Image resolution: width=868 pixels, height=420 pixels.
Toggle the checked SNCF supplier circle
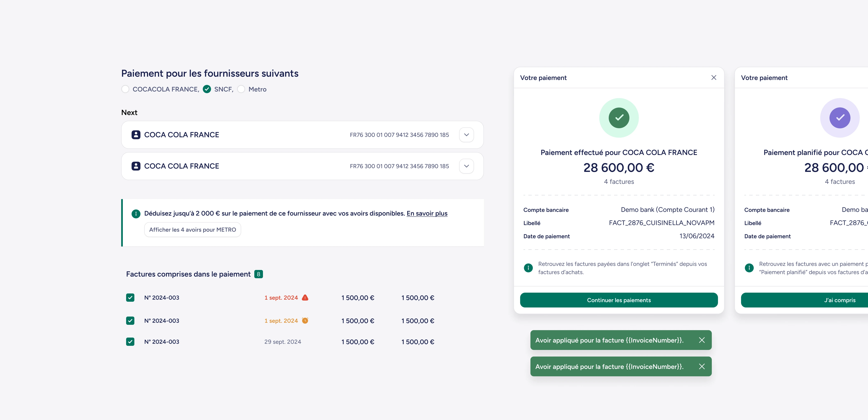pos(207,89)
